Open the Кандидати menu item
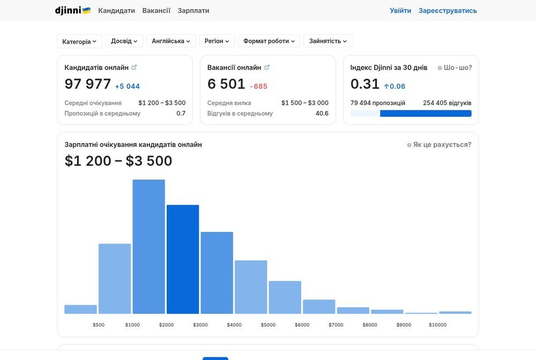This screenshot has height=360, width=536. tap(117, 11)
